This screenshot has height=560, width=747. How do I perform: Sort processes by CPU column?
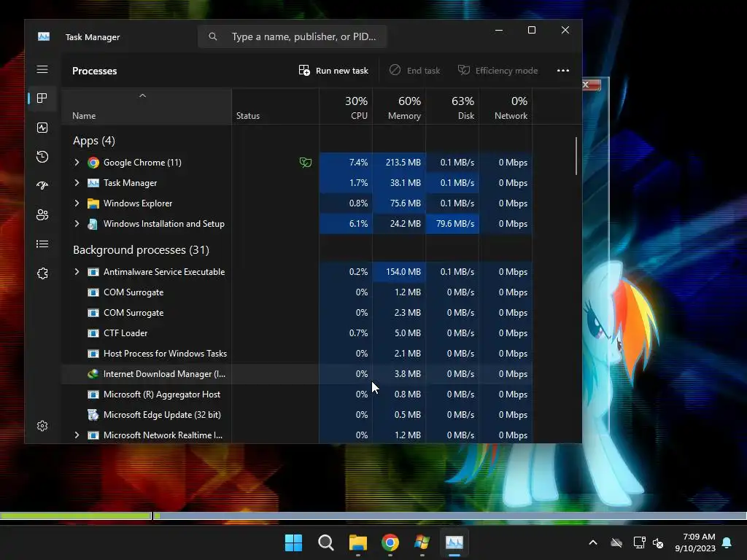pos(347,108)
